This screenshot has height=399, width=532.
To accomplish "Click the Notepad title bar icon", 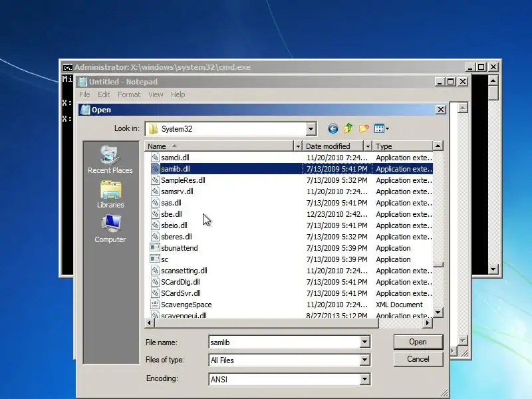I will [82, 82].
